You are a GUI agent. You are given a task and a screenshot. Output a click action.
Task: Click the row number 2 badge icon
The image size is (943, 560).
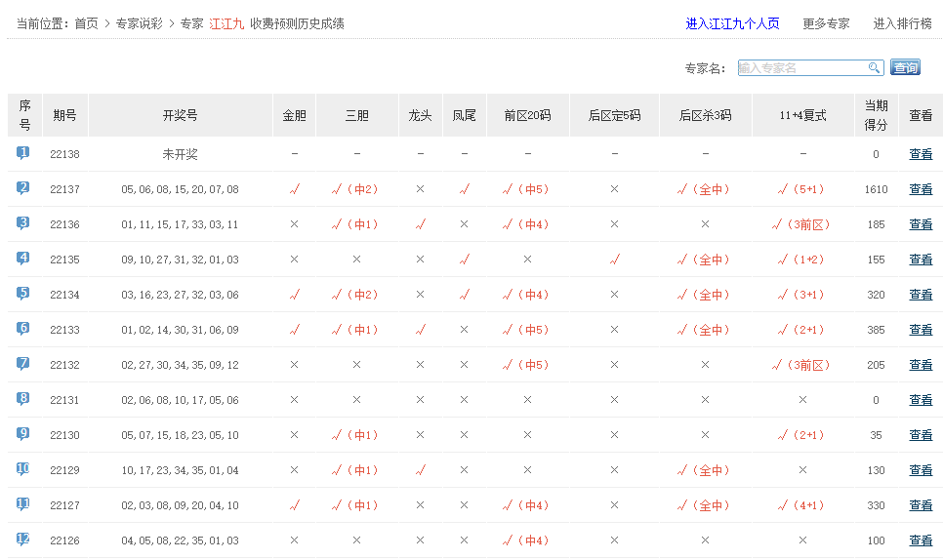click(23, 188)
